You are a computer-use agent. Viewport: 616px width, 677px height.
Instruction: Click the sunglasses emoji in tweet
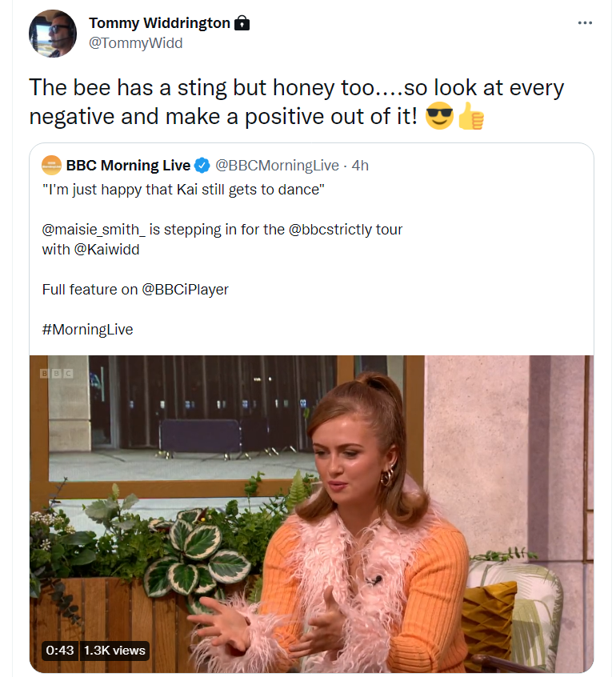439,118
